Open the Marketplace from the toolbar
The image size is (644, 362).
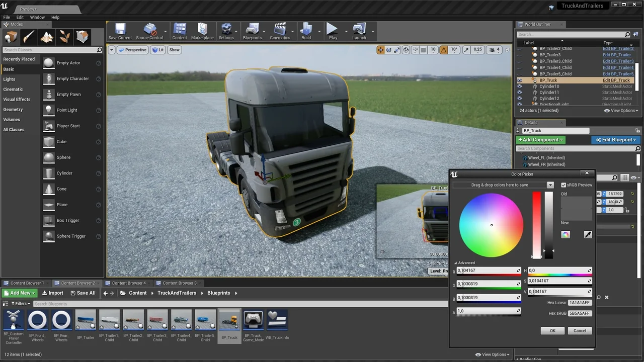[x=202, y=31]
